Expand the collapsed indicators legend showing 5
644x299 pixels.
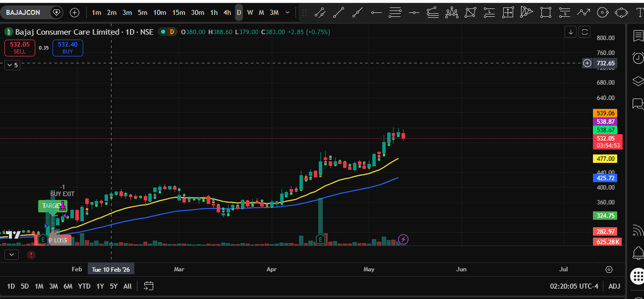pos(12,65)
